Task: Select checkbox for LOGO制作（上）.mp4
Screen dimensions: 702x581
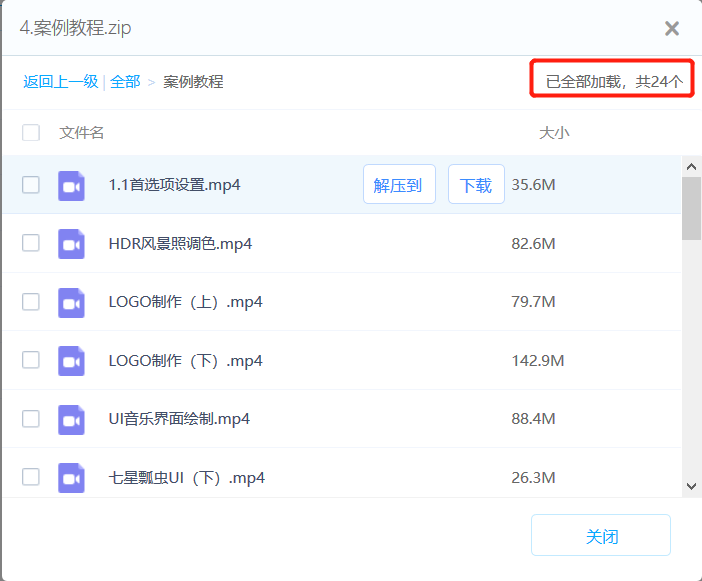Action: click(x=31, y=302)
